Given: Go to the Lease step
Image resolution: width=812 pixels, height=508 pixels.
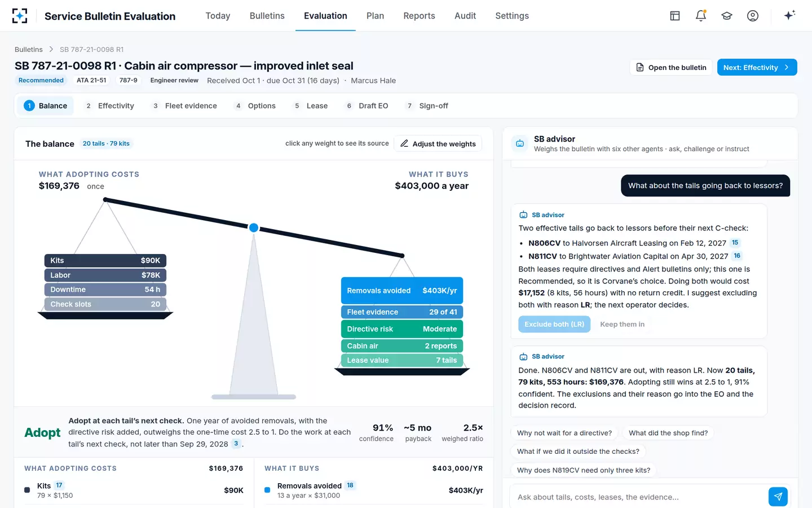Looking at the screenshot, I should click(x=311, y=106).
